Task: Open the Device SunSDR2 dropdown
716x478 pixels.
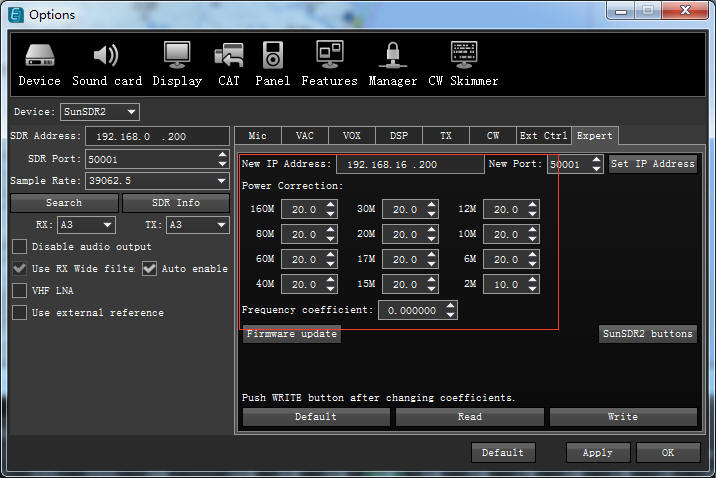Action: click(x=100, y=112)
